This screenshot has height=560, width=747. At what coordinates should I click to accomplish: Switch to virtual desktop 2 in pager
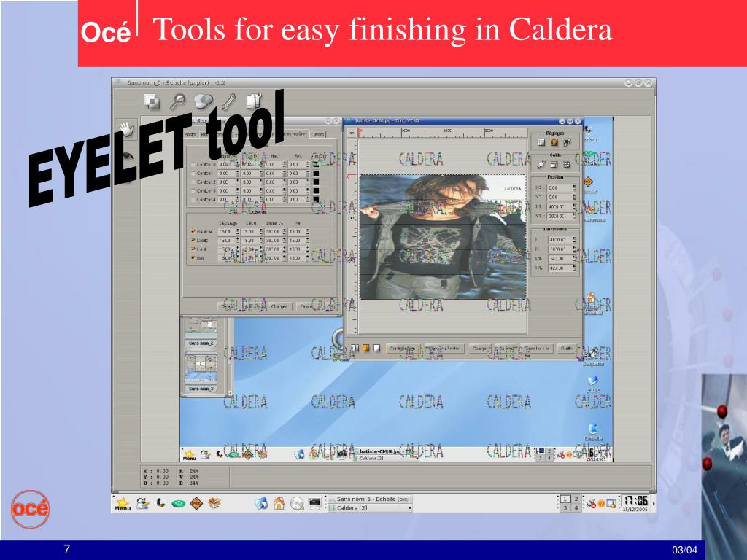point(576,499)
